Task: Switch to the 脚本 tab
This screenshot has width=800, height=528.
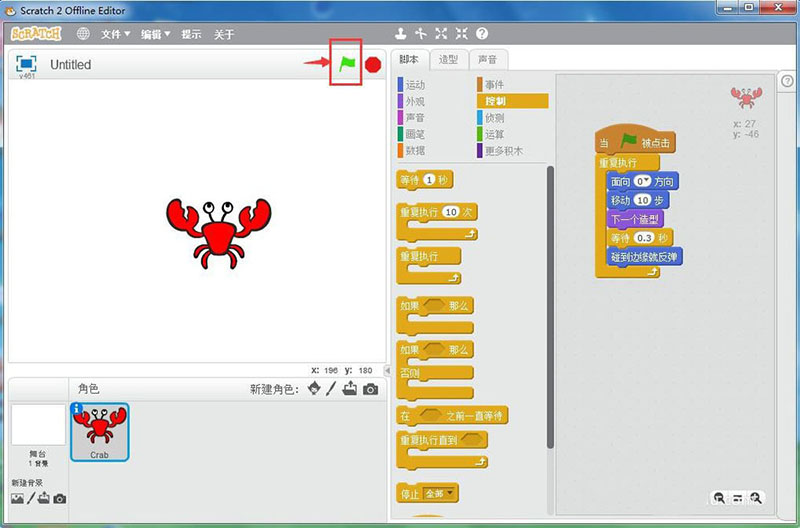Action: [x=409, y=60]
